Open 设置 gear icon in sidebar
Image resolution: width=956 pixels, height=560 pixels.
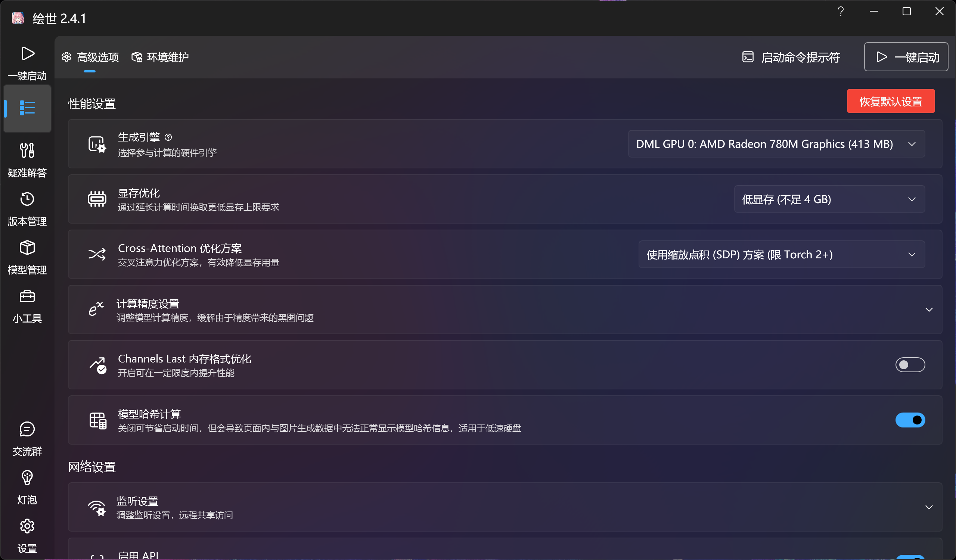click(x=27, y=526)
